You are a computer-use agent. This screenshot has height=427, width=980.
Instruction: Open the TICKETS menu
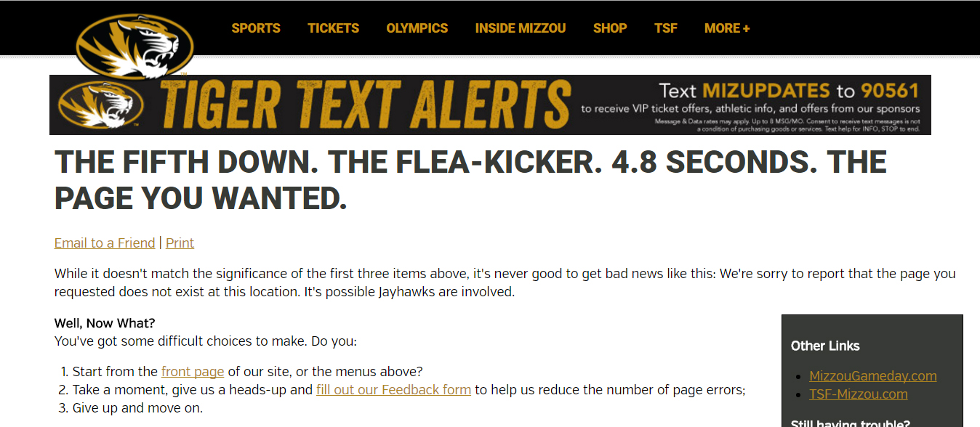[333, 28]
